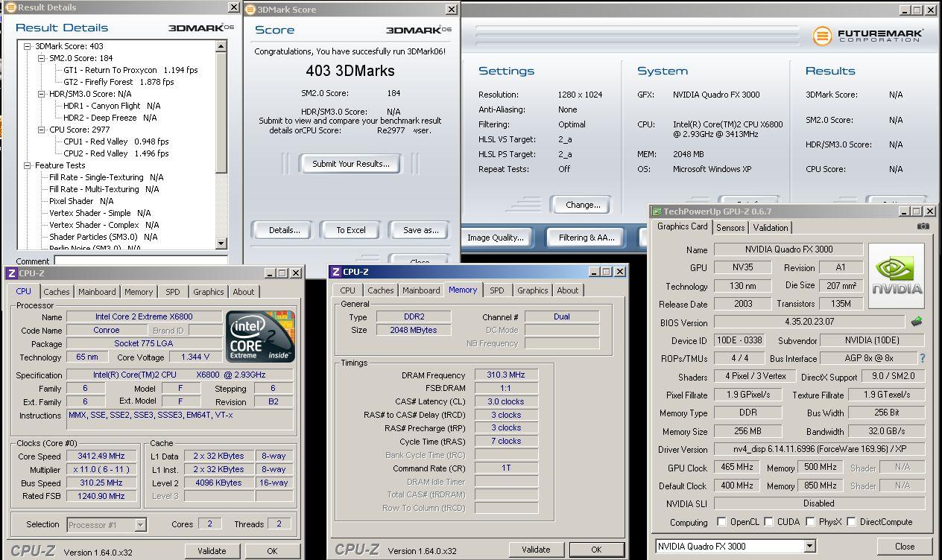Click the Save as button
942x560 pixels.
[421, 230]
